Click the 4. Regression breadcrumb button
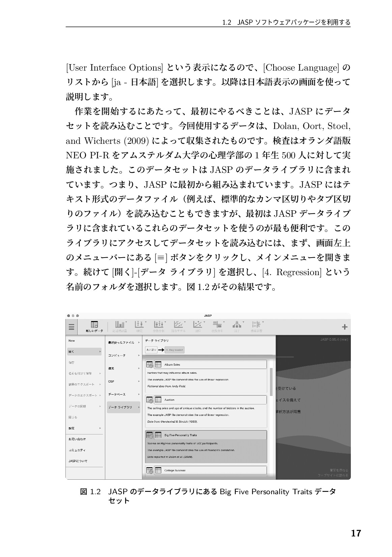Viewport: 392px width, 557px height. (x=175, y=350)
